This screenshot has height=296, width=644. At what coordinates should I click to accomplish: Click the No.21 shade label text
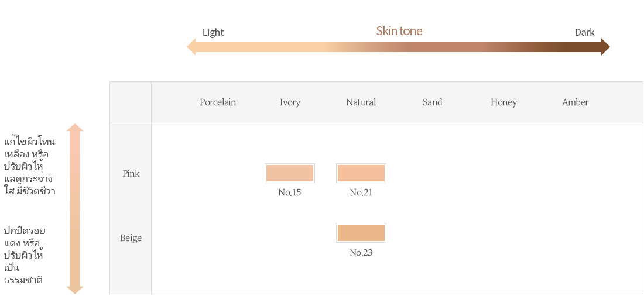click(x=361, y=192)
